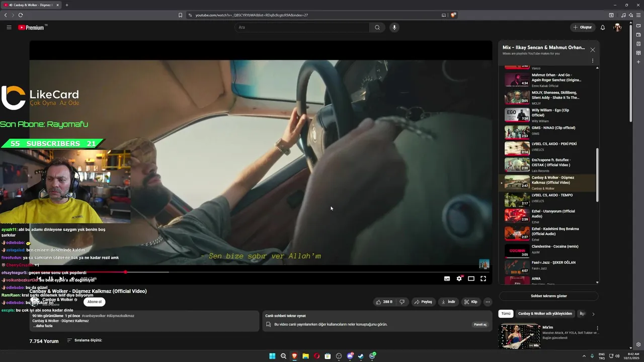644x362 pixels.
Task: Select the Tümü chip
Action: 506,313
